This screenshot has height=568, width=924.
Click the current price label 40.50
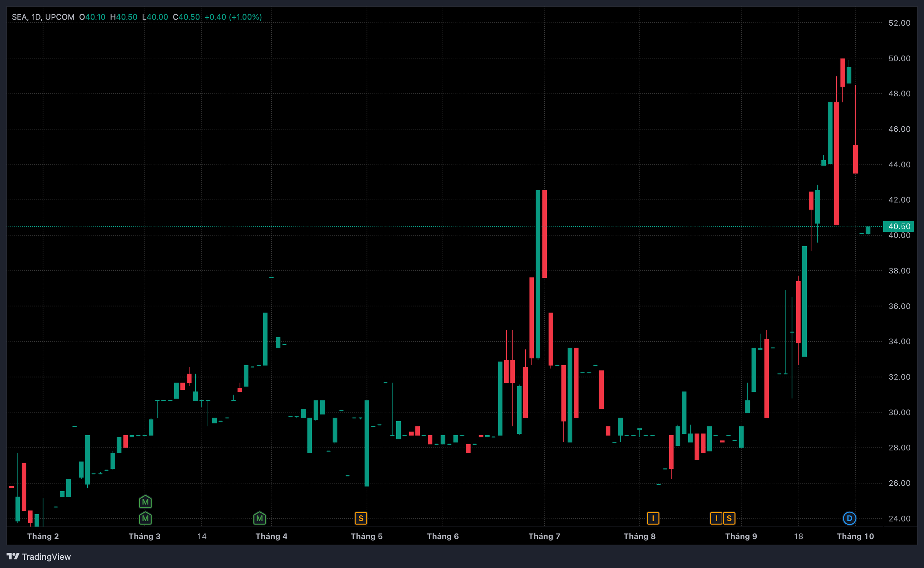click(899, 226)
